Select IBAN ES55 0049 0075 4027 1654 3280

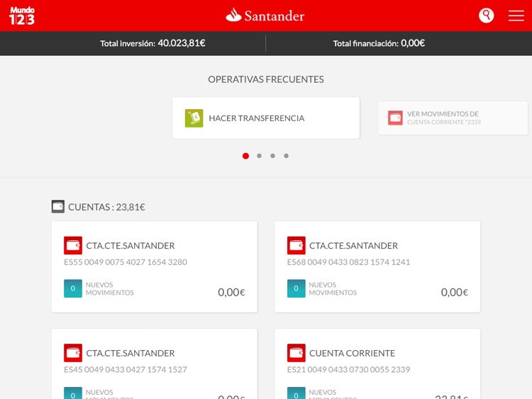(x=126, y=262)
